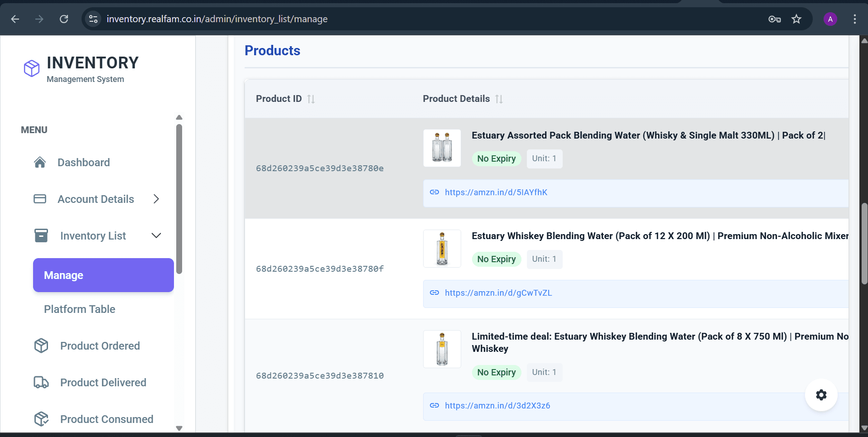Open the floating gear settings button

coord(821,395)
